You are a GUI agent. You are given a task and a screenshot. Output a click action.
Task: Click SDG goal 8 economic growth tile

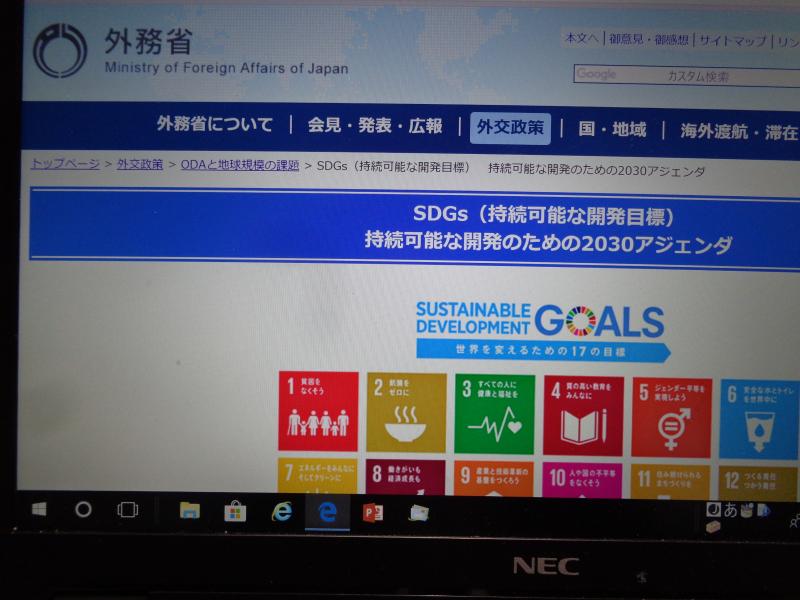406,478
